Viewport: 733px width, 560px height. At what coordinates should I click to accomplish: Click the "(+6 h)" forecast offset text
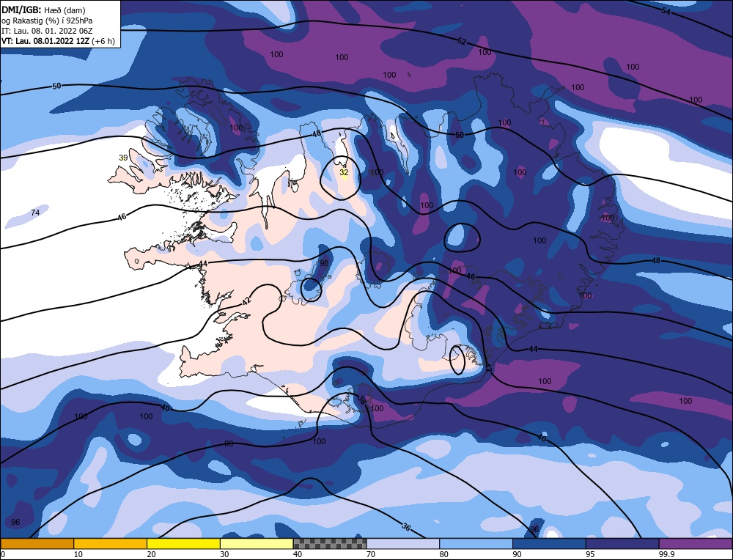[103, 41]
